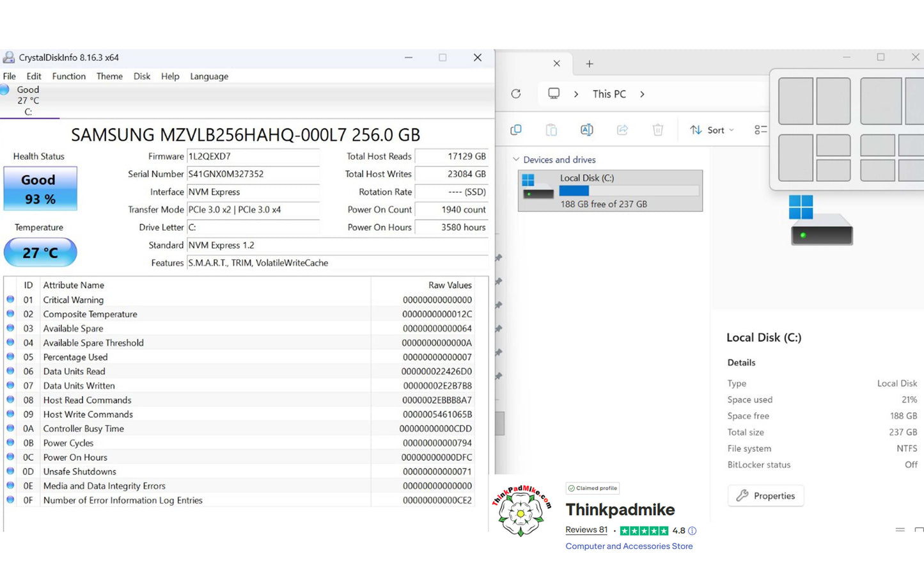Screen dimensions: 924x581
Task: Click the Delete trash icon in Explorer
Action: [x=657, y=130]
